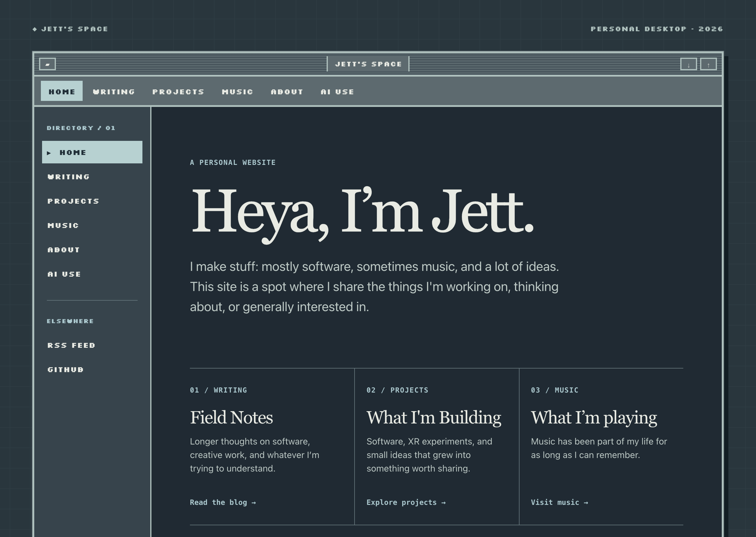The width and height of the screenshot is (756, 537).
Task: Select the AI Use tab in the top nav
Action: [x=337, y=92]
